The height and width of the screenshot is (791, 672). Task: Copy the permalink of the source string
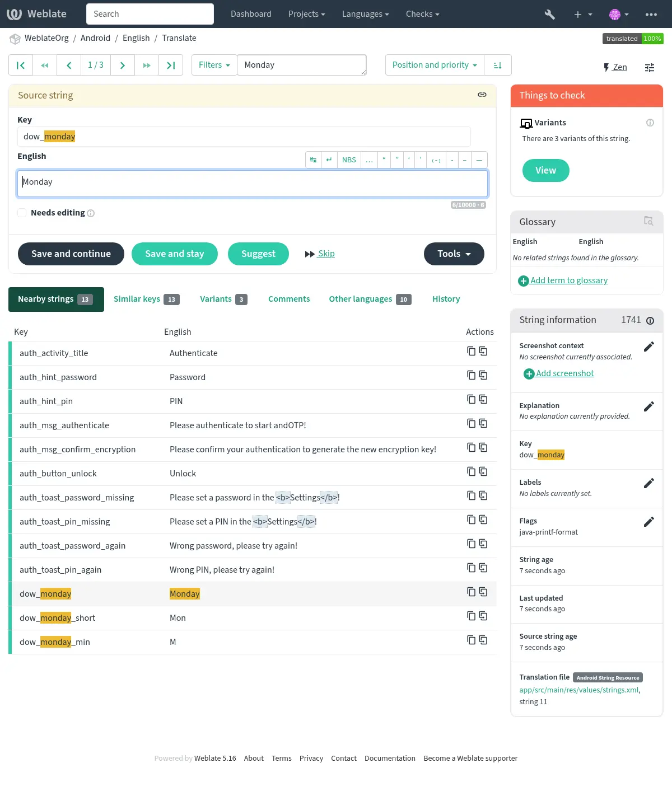(482, 95)
